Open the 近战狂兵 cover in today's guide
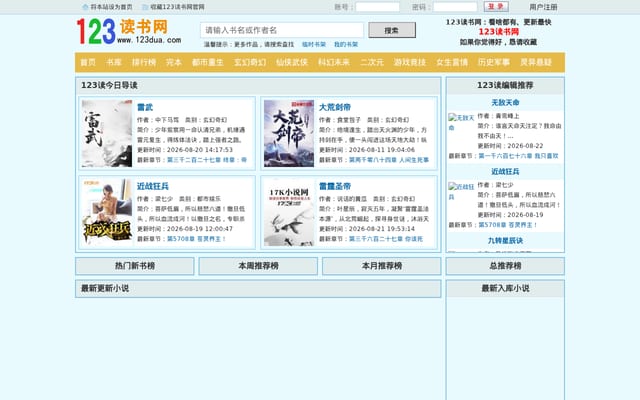The height and width of the screenshot is (400, 640). click(x=107, y=212)
